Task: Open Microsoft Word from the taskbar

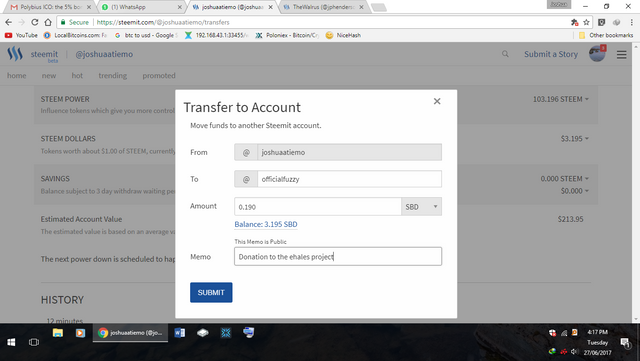Action: pos(180,333)
